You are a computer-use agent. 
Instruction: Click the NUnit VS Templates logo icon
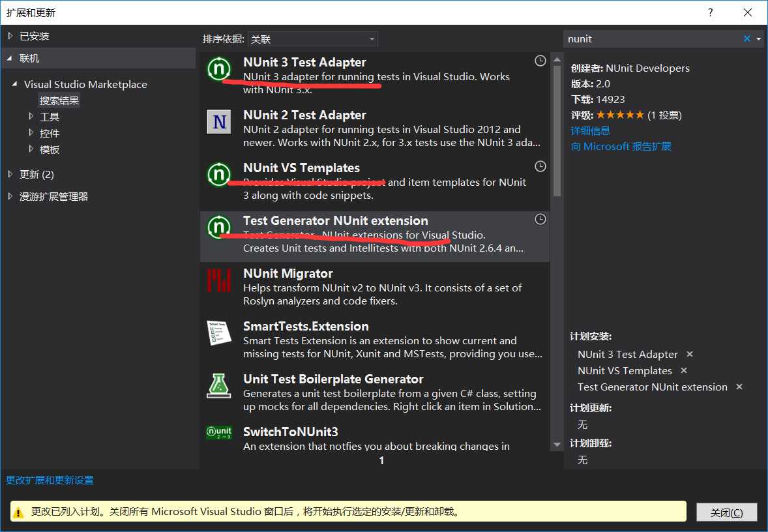coord(219,174)
